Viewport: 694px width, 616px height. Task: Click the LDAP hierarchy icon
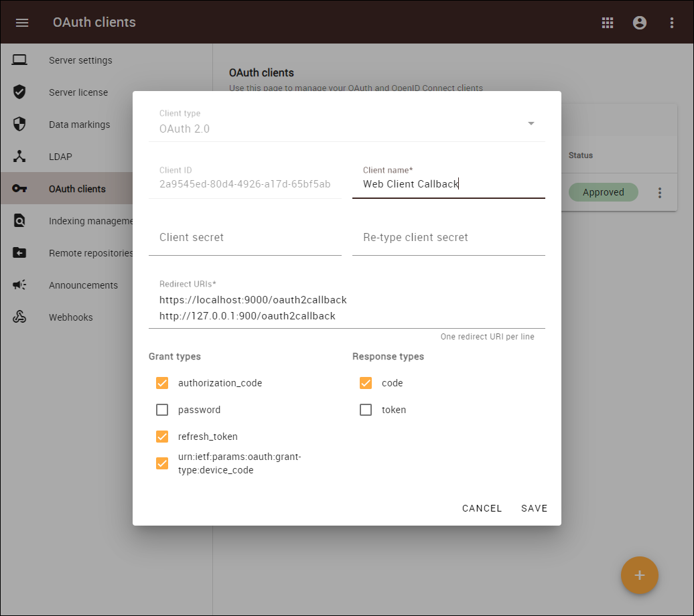coord(19,157)
